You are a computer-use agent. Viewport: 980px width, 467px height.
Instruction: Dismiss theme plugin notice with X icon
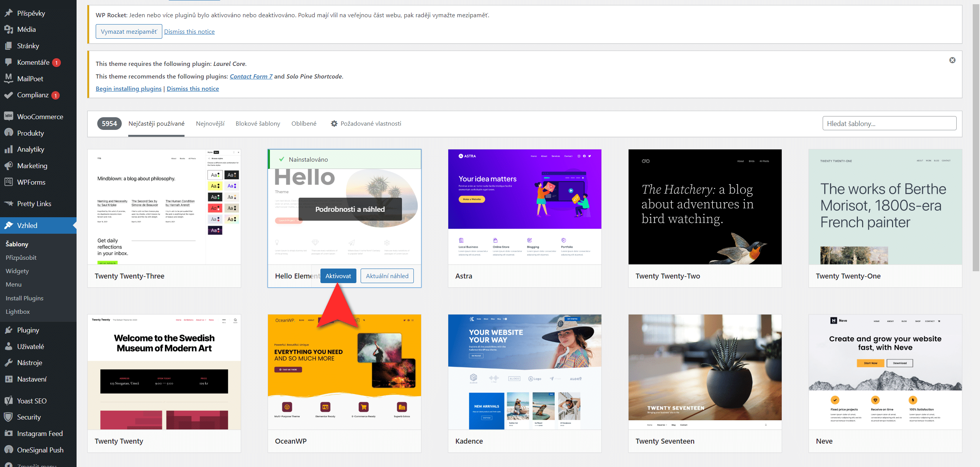point(952,60)
